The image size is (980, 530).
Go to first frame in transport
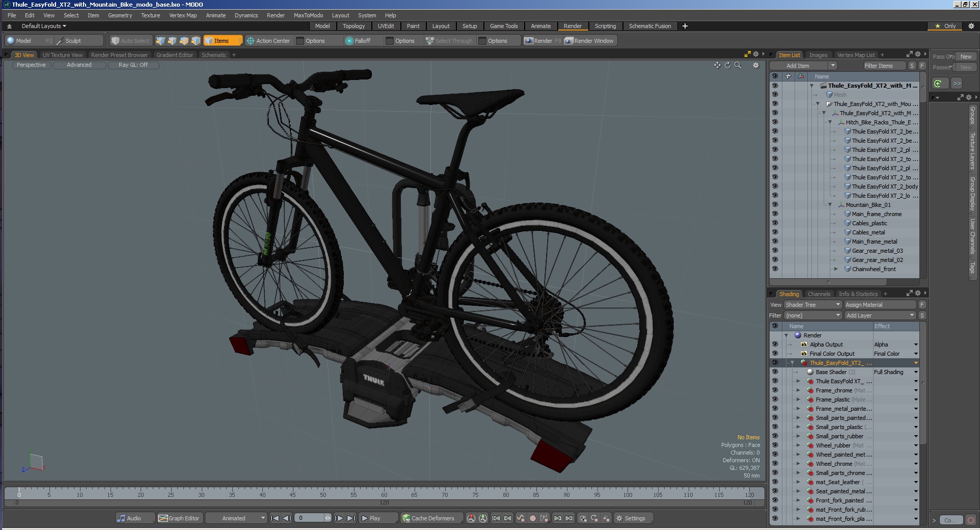coord(275,518)
